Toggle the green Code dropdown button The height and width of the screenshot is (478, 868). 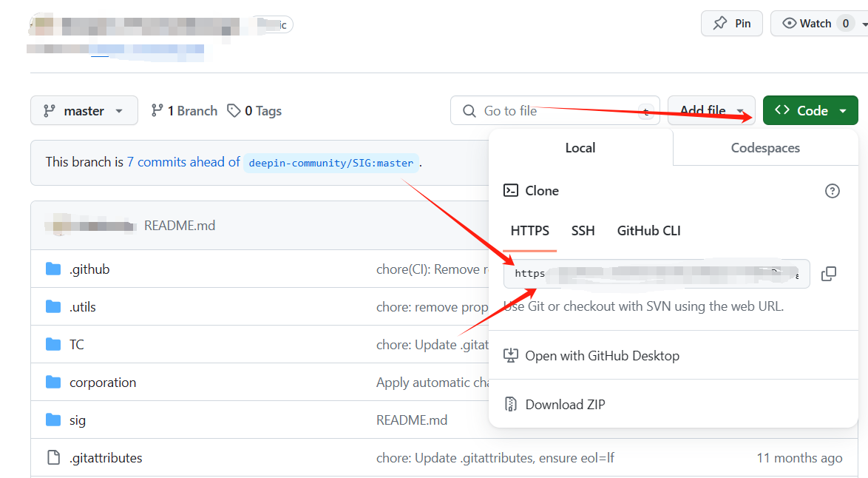point(810,110)
